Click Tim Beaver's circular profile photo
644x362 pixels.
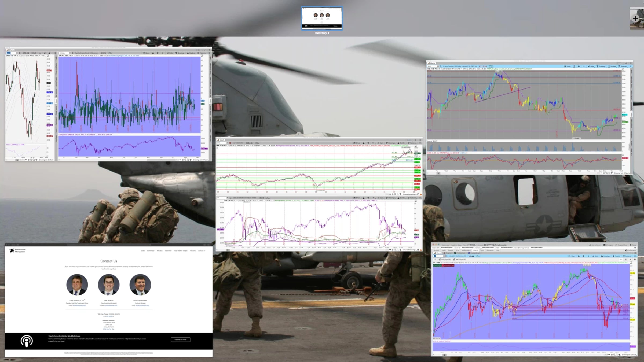tap(109, 285)
